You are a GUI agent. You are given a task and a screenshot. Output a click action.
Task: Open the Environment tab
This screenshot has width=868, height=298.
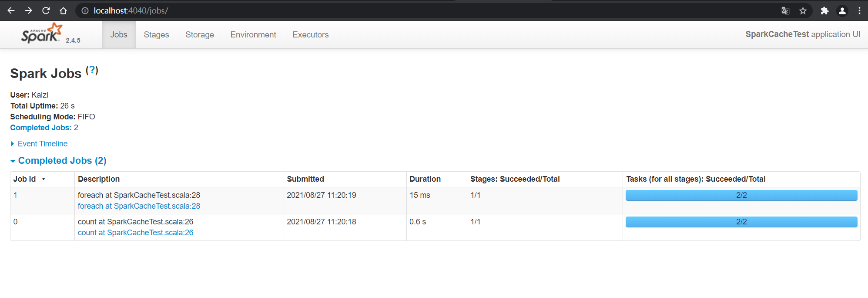pos(253,34)
